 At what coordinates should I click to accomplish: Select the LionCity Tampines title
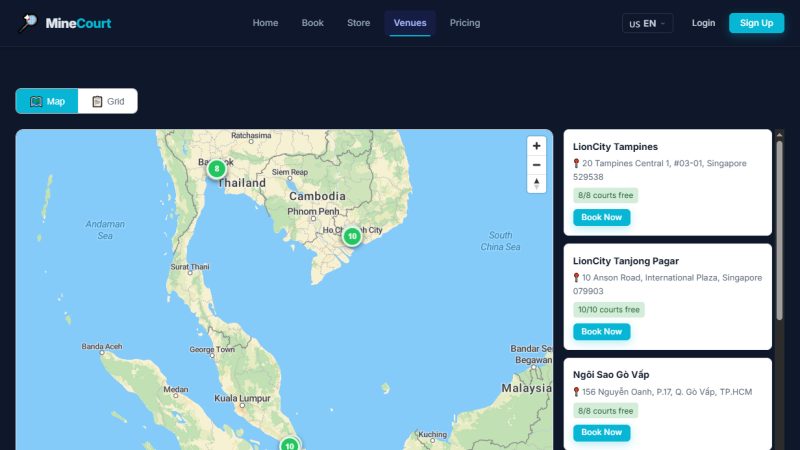pos(615,147)
